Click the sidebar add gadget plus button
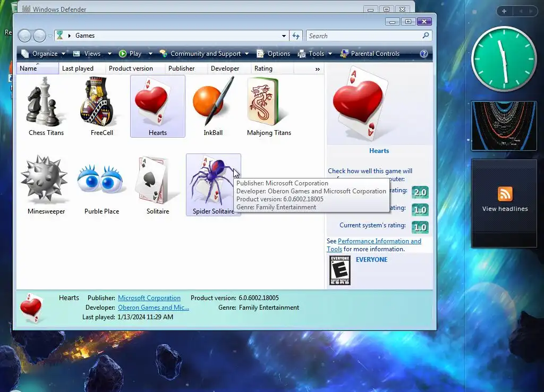 point(504,11)
